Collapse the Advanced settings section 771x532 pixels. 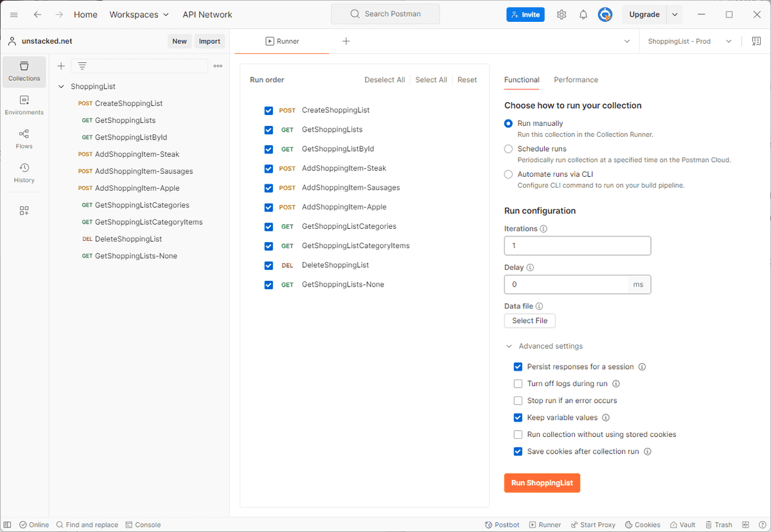pyautogui.click(x=509, y=346)
